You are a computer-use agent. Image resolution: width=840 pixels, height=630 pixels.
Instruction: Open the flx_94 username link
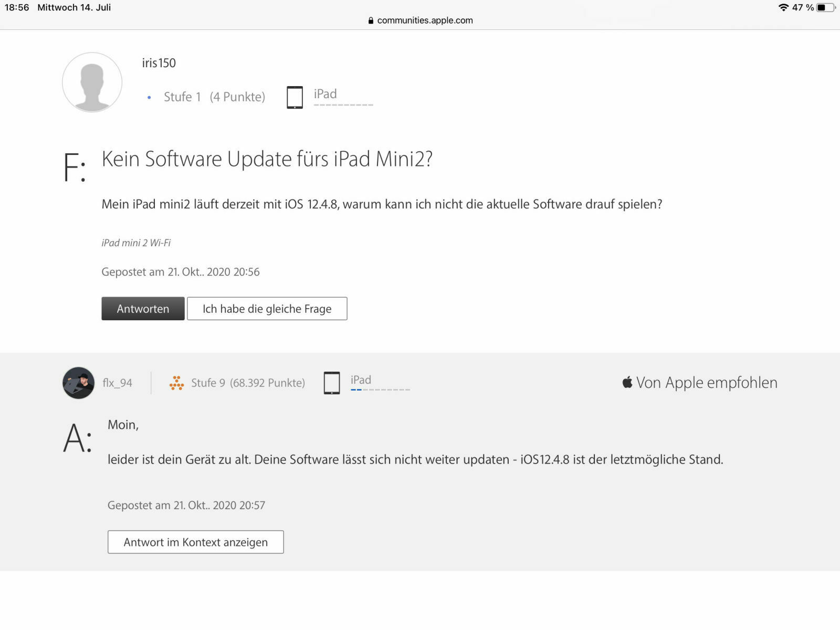pos(117,383)
